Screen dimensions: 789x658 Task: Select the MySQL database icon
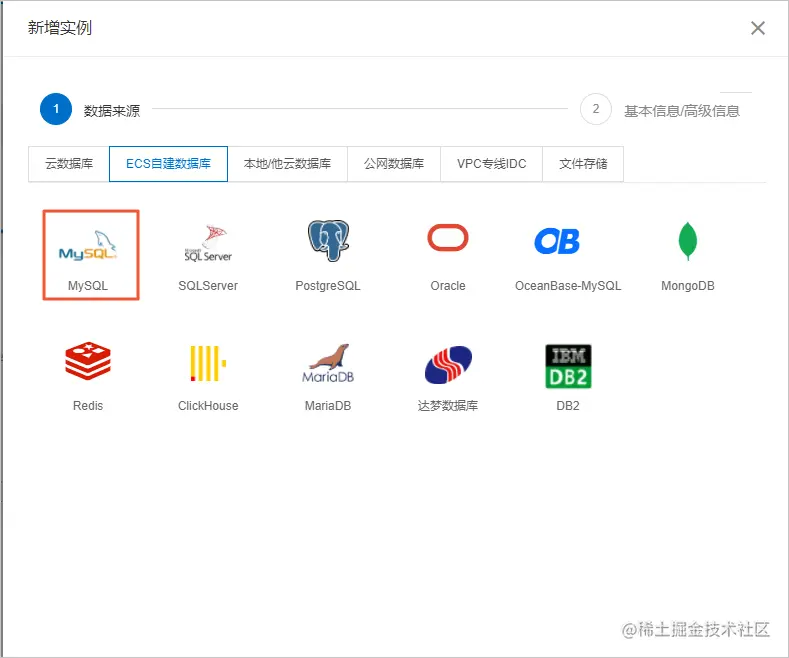[x=88, y=245]
